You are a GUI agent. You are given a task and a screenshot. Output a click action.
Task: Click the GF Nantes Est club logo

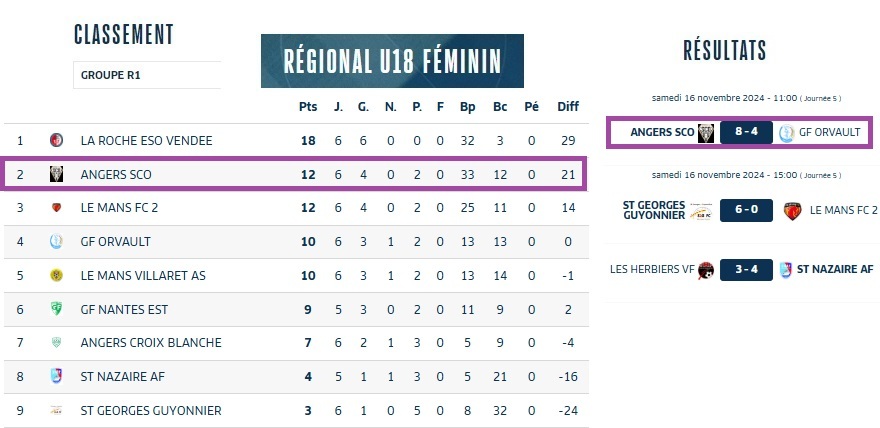pos(57,309)
